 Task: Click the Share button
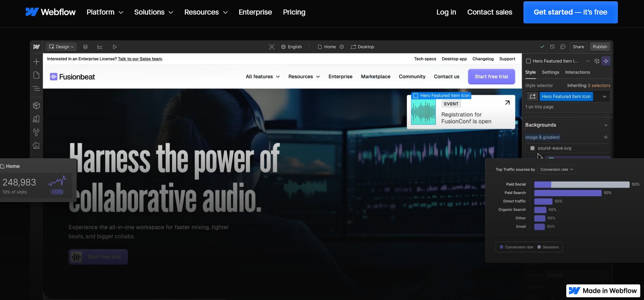click(x=578, y=47)
